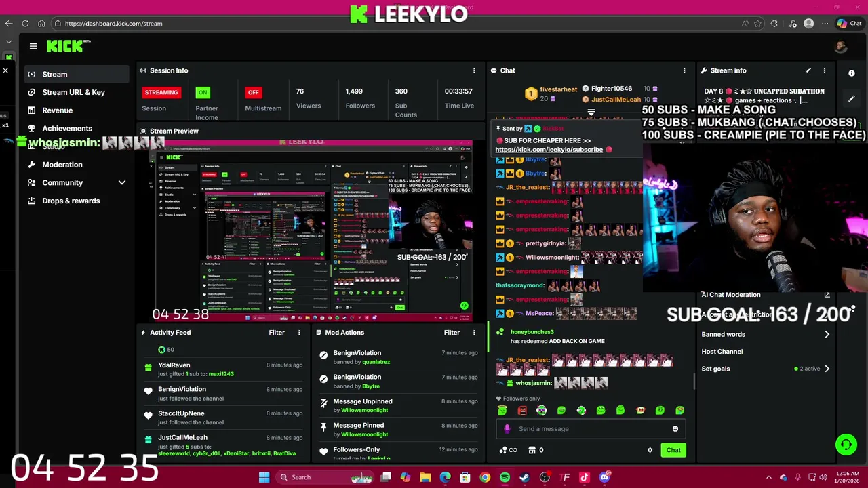Click the microphone icon in chat input
The width and height of the screenshot is (868, 488).
click(x=507, y=429)
